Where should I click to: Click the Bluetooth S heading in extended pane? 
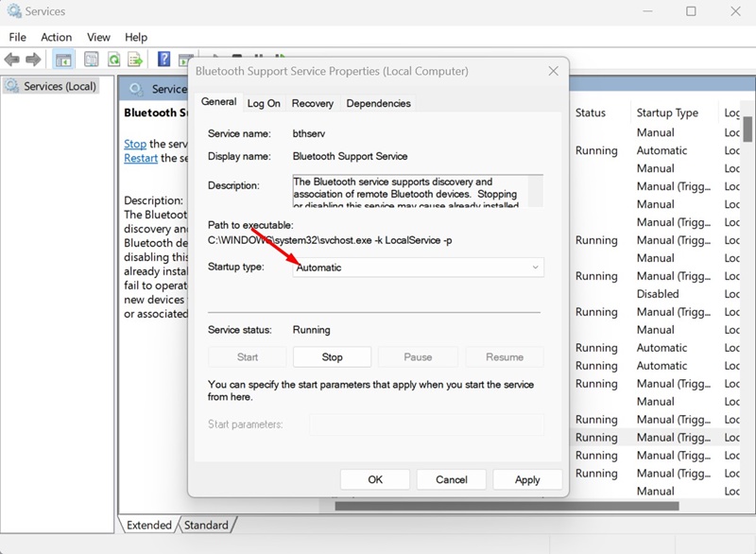[156, 113]
